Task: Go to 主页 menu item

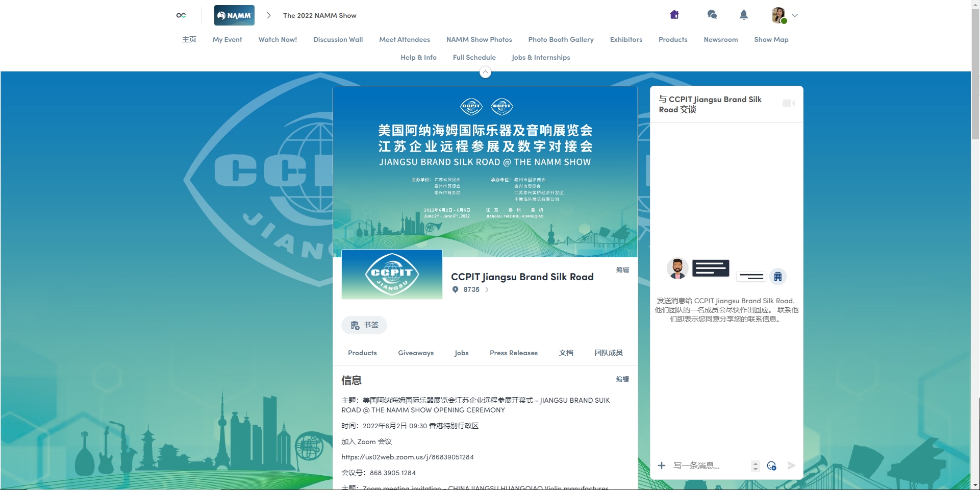Action: (x=189, y=39)
